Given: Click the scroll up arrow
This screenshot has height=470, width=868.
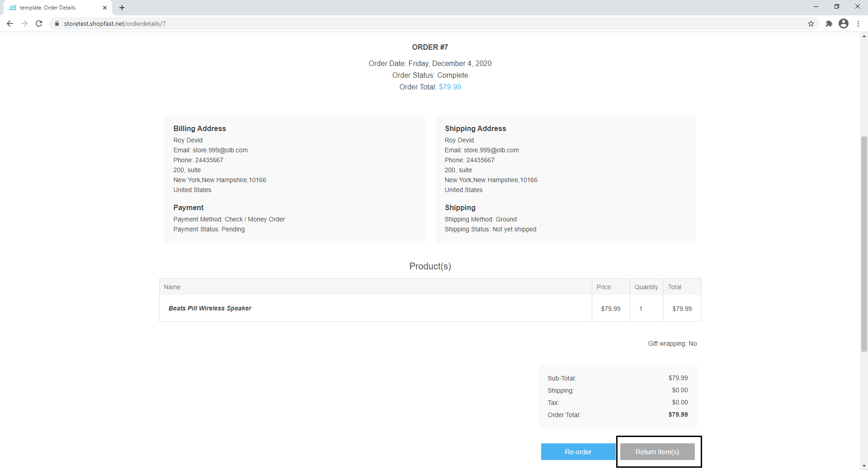Looking at the screenshot, I should (x=864, y=36).
